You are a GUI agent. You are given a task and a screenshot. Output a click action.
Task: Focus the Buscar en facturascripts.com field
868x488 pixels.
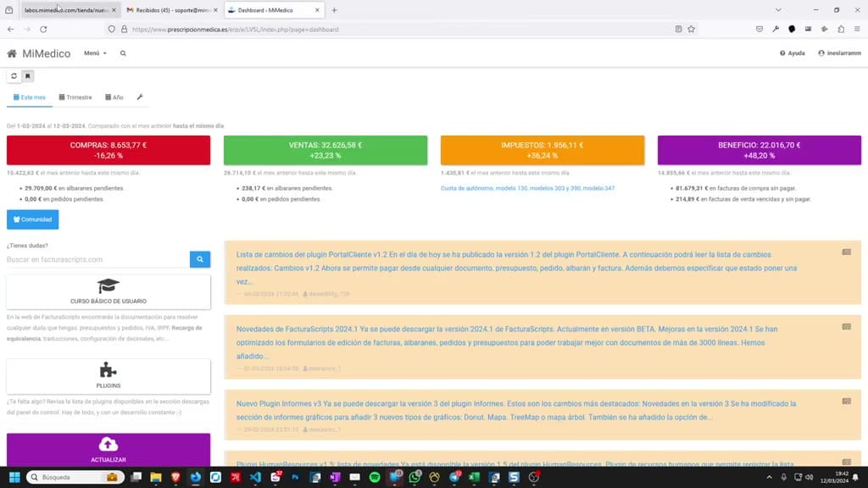(x=98, y=259)
